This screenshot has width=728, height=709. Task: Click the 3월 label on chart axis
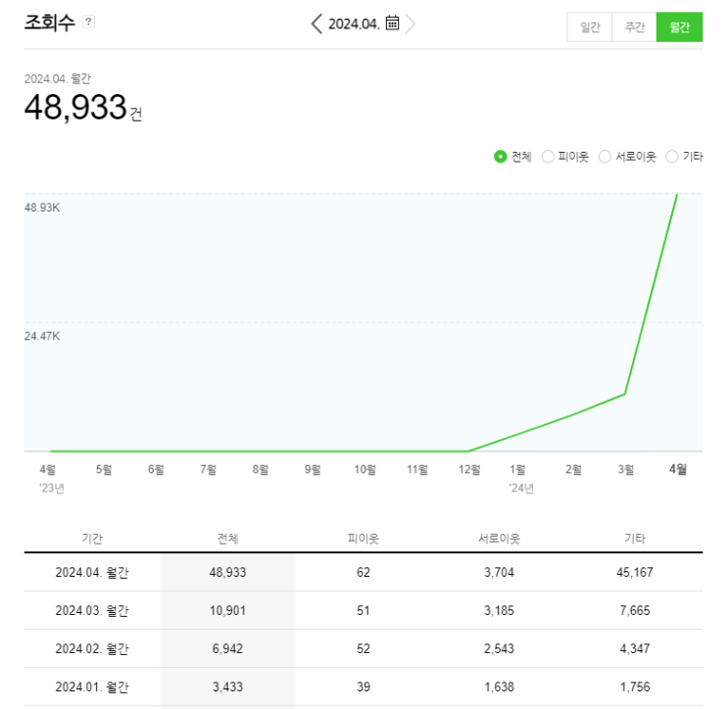tap(625, 470)
